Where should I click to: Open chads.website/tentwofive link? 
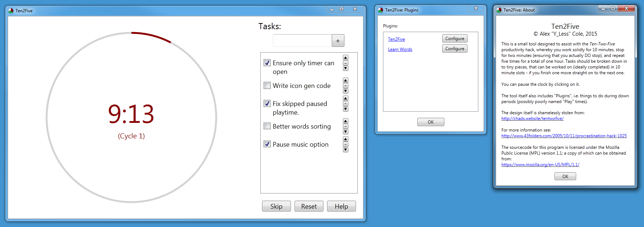(532, 119)
